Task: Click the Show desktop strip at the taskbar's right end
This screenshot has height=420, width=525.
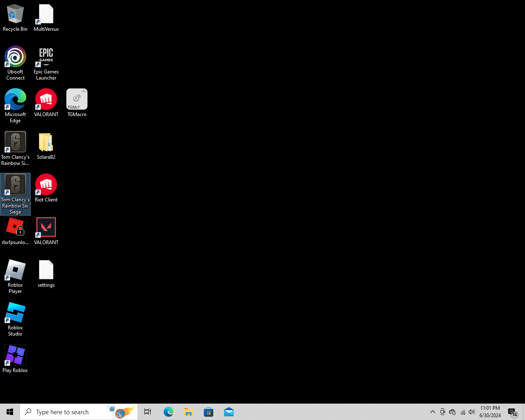Action: pyautogui.click(x=524, y=412)
